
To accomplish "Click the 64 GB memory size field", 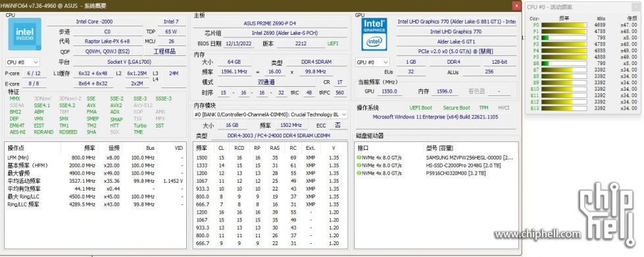I will (235, 62).
